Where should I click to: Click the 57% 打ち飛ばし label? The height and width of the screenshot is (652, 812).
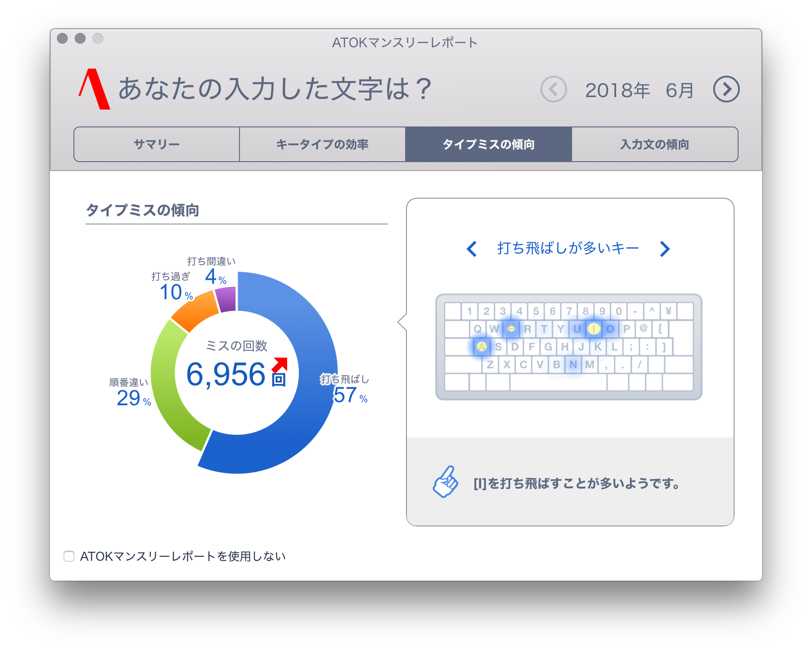345,388
